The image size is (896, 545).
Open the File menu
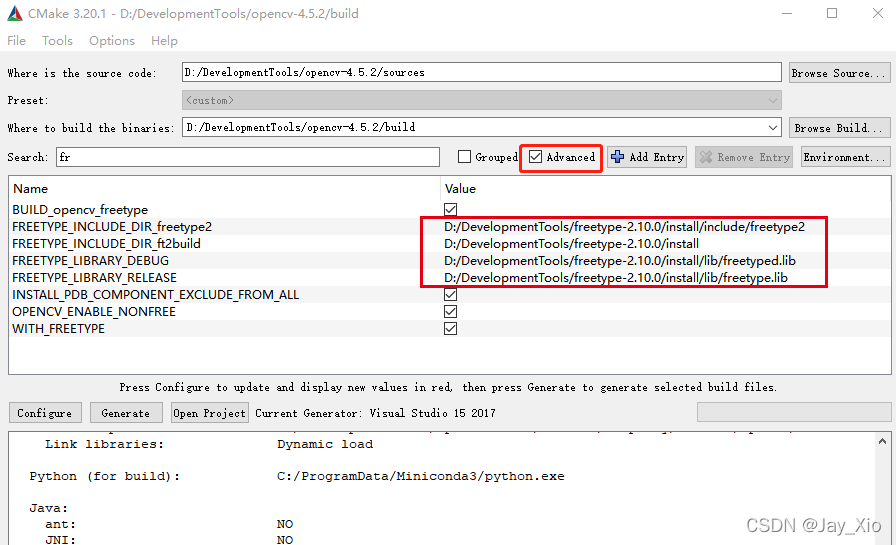coord(16,41)
